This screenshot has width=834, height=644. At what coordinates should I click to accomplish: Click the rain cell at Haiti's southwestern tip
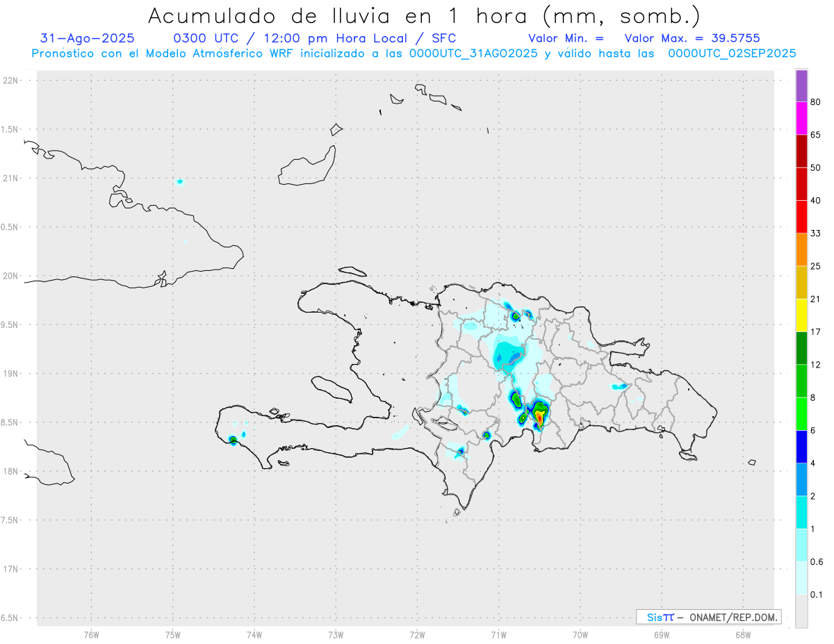(233, 440)
